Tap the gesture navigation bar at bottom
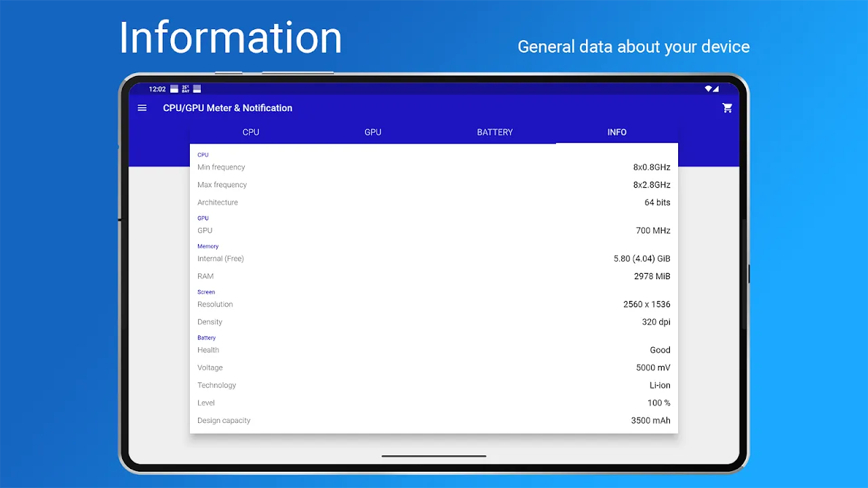 tap(434, 456)
